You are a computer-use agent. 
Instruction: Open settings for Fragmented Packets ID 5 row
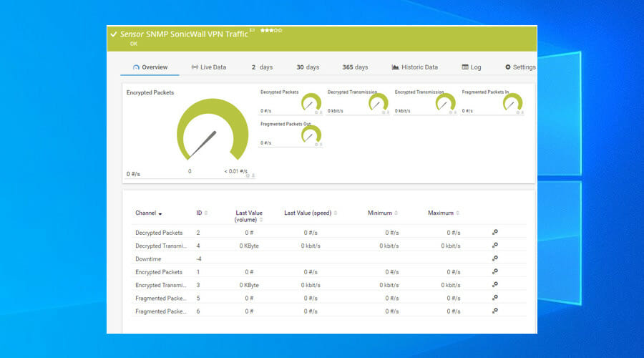[x=495, y=298]
